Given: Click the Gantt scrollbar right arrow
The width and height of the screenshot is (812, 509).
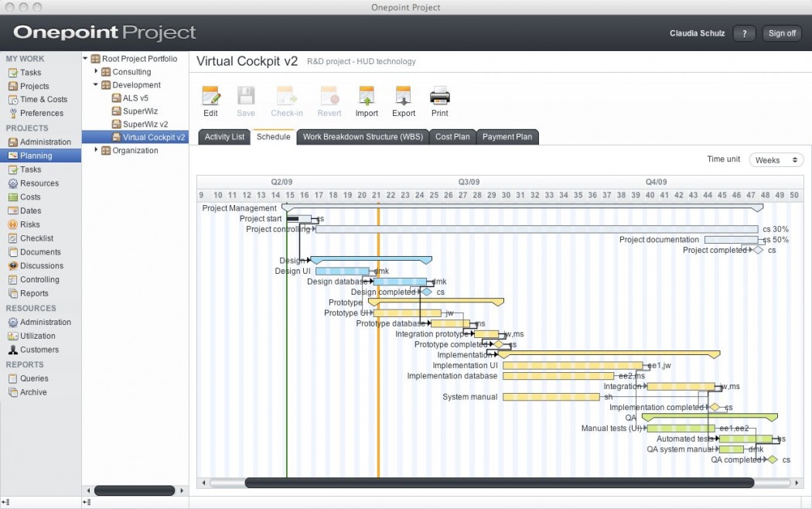Looking at the screenshot, I should [x=797, y=483].
